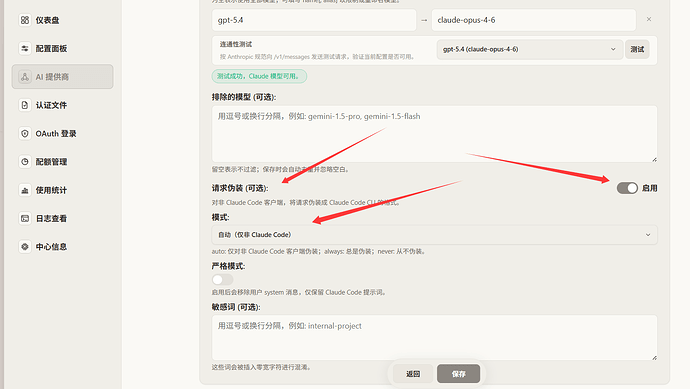This screenshot has height=389, width=690.
Task: Click the 敏感词 text area
Action: click(x=434, y=338)
